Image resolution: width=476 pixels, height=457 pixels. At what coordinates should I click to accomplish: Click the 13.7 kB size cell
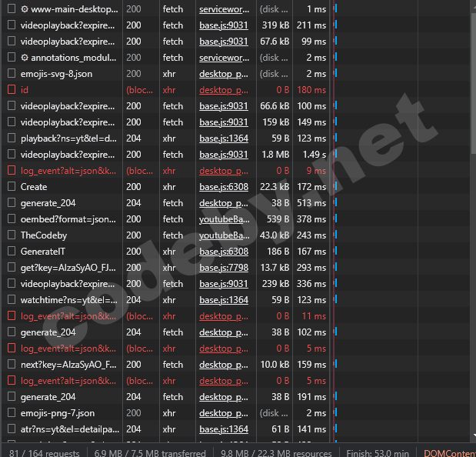coord(275,268)
